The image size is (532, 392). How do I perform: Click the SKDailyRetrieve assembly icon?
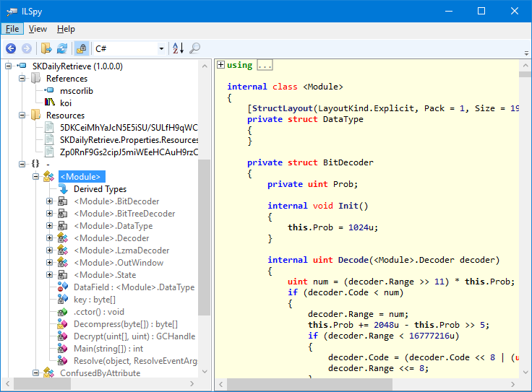pyautogui.click(x=22, y=66)
